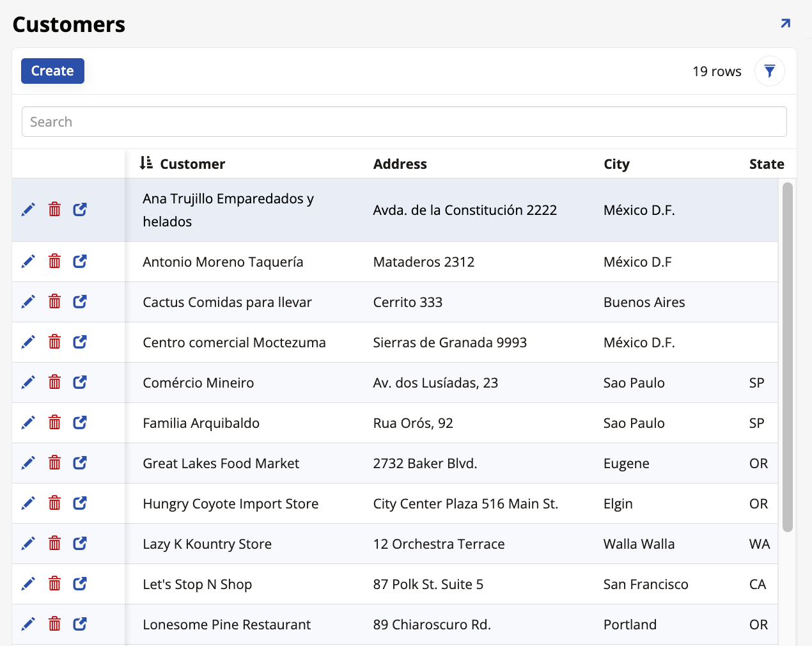Delete Lonesome Pine Restaurant row
This screenshot has height=646, width=812.
pyautogui.click(x=54, y=623)
